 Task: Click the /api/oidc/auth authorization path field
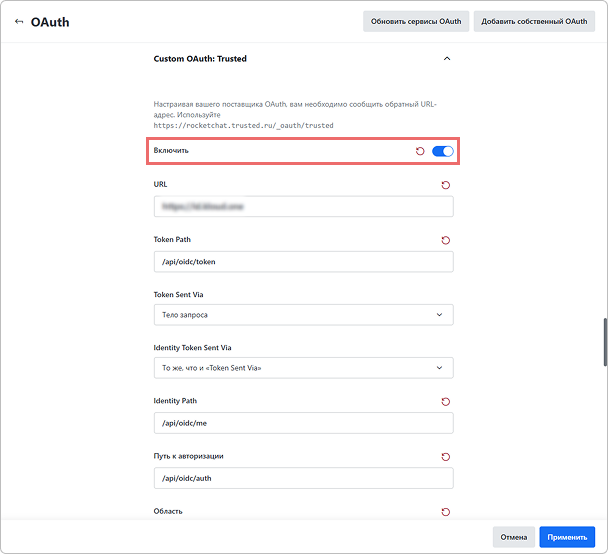click(x=304, y=478)
